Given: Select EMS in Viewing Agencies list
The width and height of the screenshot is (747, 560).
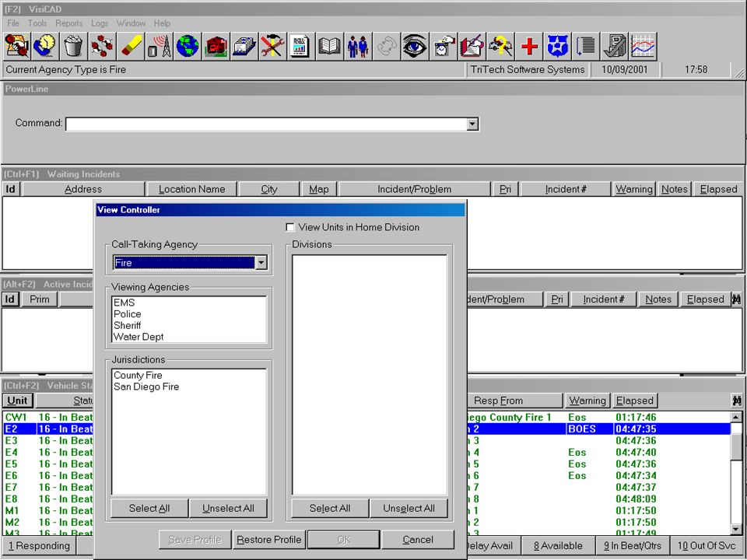Looking at the screenshot, I should coord(188,303).
